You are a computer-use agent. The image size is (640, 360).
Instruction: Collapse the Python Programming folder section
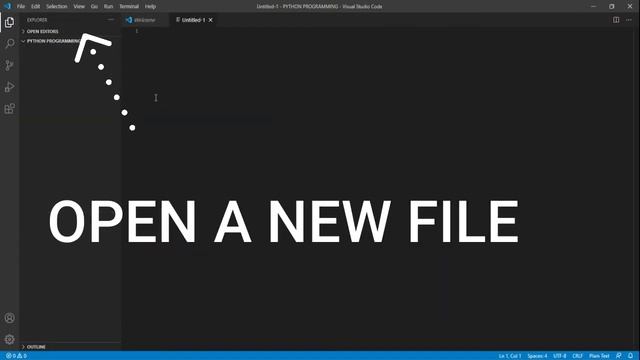coord(54,41)
